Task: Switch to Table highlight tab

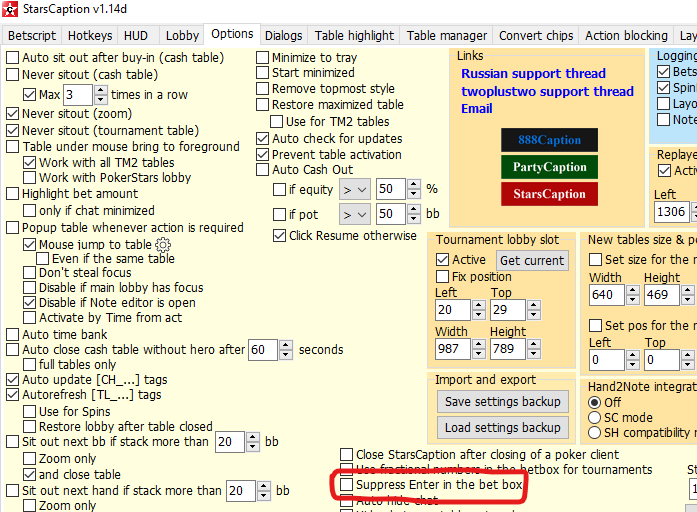Action: pyautogui.click(x=354, y=36)
